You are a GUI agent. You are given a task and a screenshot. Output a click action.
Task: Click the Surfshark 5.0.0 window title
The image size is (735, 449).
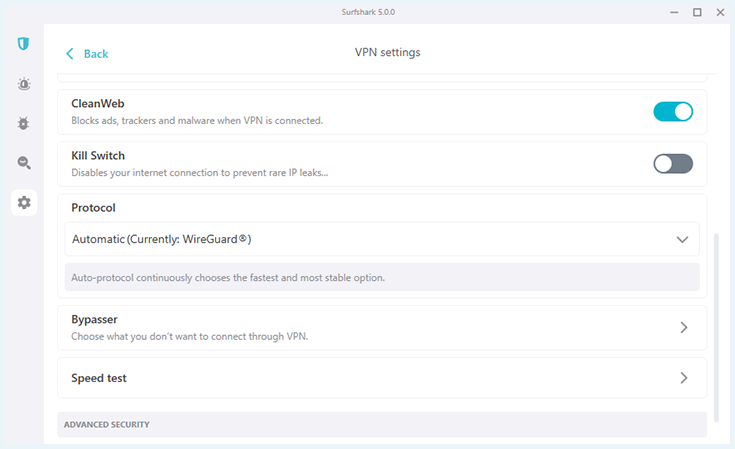(x=368, y=12)
